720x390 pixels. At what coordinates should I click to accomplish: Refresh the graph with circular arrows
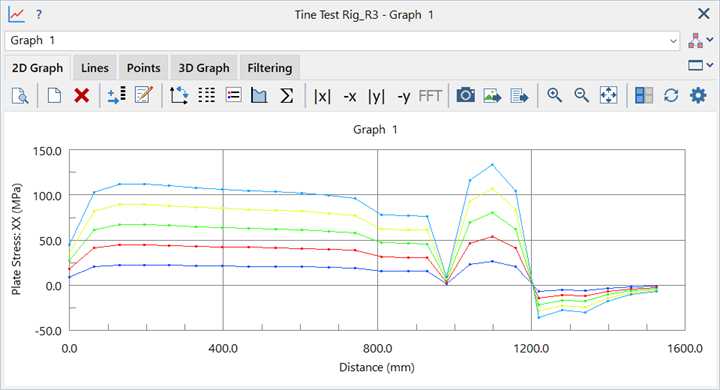[x=671, y=96]
